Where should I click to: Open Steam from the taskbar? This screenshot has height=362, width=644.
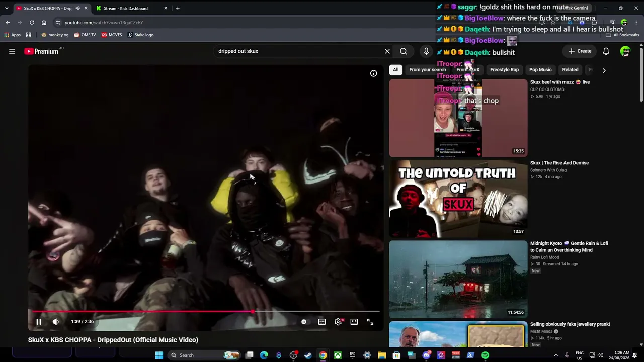coord(308,355)
